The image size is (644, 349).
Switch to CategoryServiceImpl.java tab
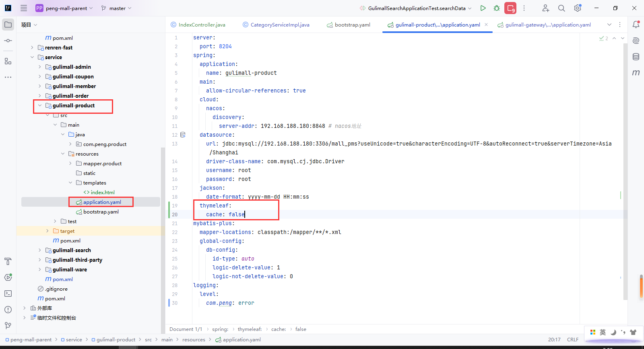(276, 25)
